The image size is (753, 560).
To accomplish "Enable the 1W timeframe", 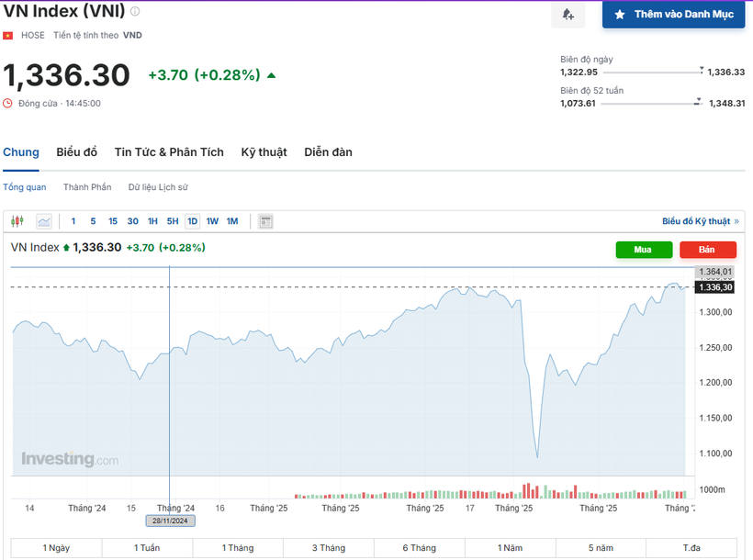I will click(212, 220).
